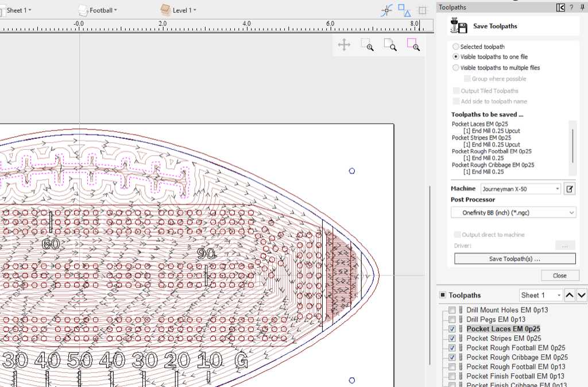Viewport: 588px width, 387px height.
Task: Click the zoom to material page icon
Action: 390,45
